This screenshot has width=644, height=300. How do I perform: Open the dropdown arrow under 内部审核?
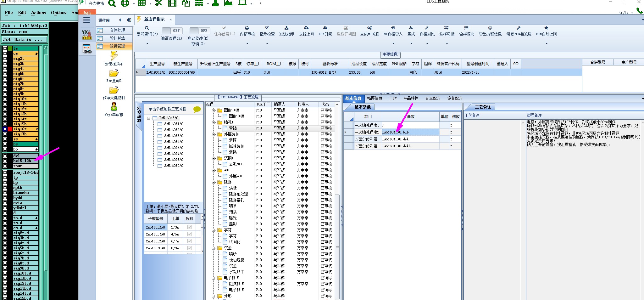click(x=247, y=44)
